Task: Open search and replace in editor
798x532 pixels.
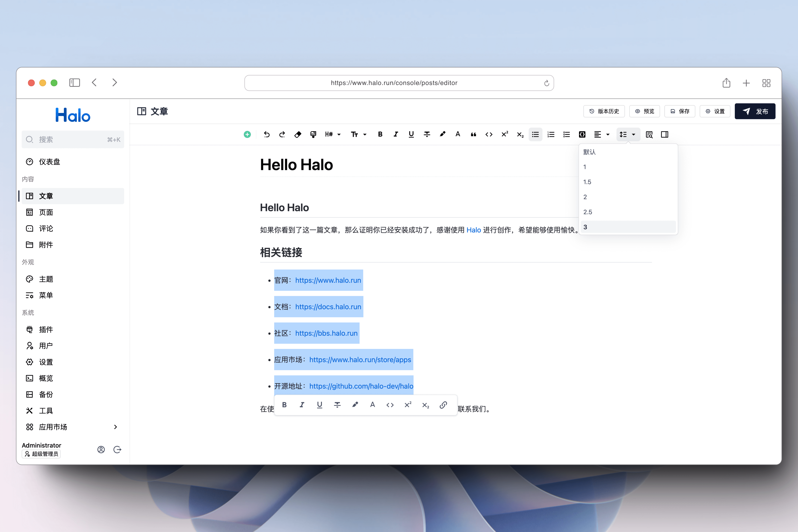Action: pos(649,134)
